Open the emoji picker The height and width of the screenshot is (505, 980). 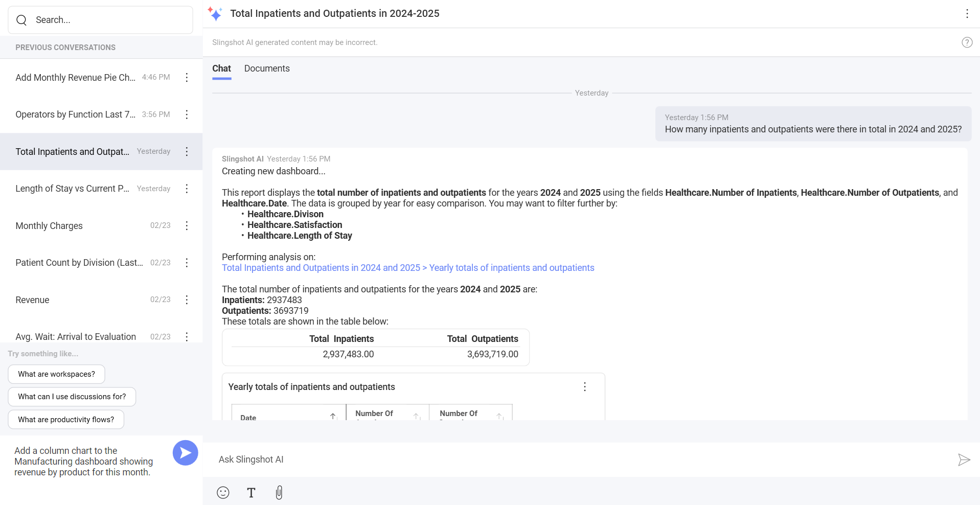(223, 492)
